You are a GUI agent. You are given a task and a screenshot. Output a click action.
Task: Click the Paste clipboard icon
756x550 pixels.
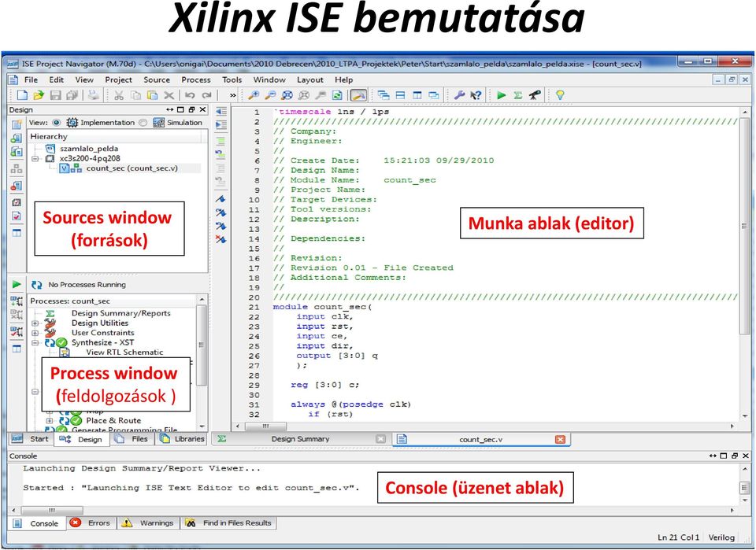point(152,95)
